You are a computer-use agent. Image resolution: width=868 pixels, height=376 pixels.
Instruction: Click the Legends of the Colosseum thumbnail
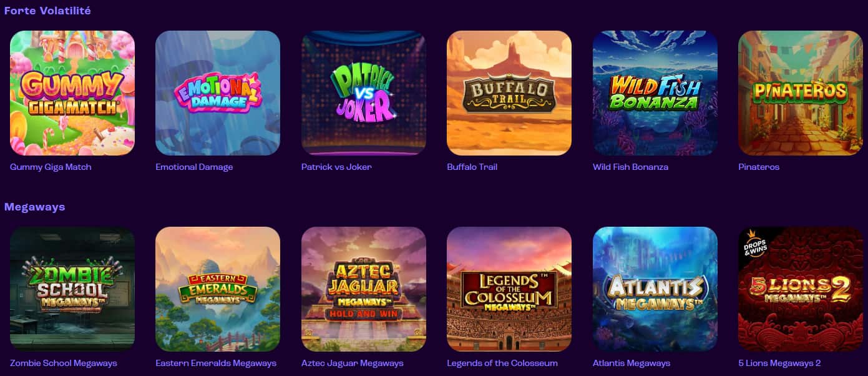(x=509, y=289)
